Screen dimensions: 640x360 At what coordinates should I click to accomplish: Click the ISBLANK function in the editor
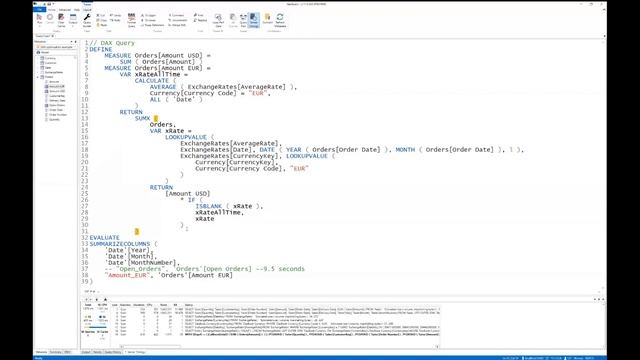(x=208, y=206)
